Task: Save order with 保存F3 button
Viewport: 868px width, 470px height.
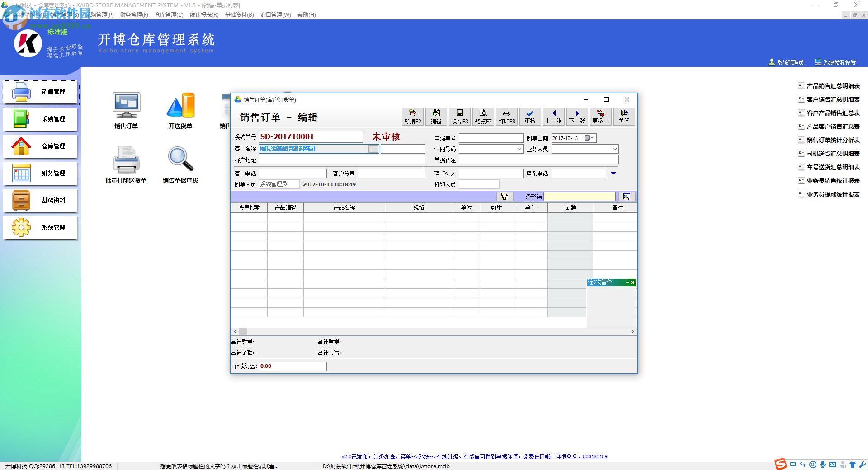Action: pos(460,117)
